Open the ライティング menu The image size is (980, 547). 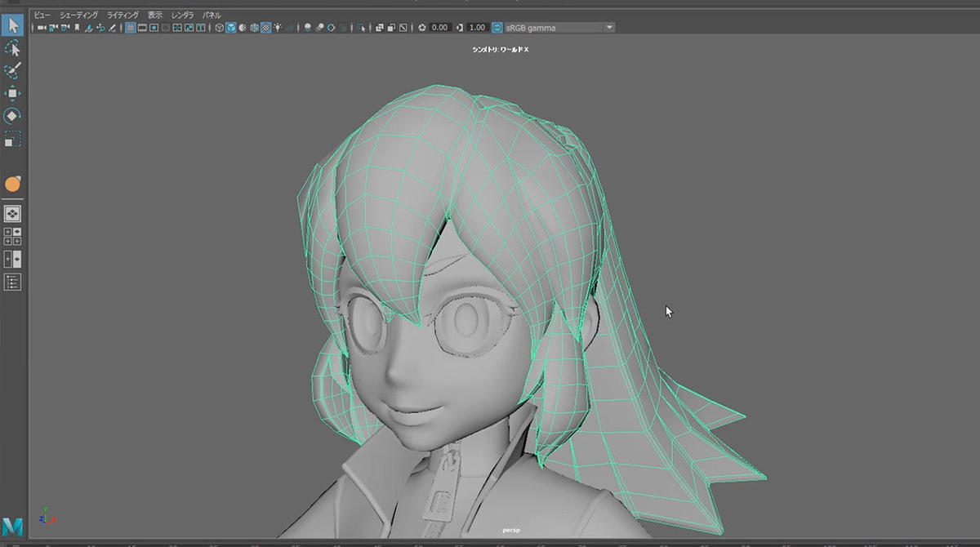pyautogui.click(x=123, y=15)
